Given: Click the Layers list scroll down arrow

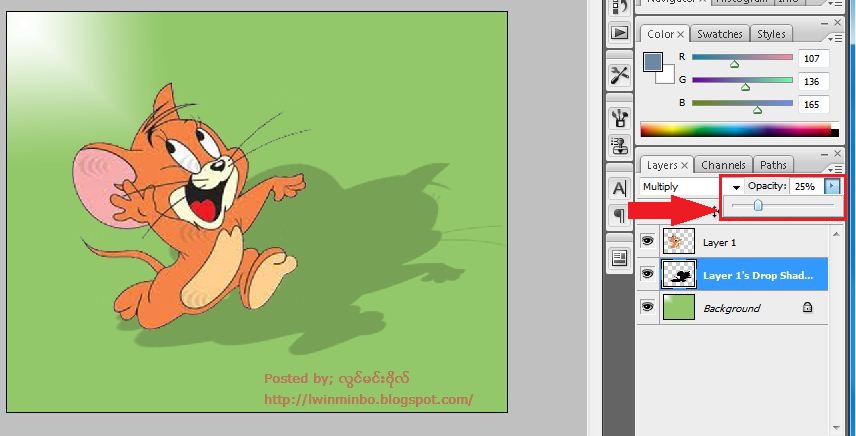Looking at the screenshot, I should [x=836, y=428].
